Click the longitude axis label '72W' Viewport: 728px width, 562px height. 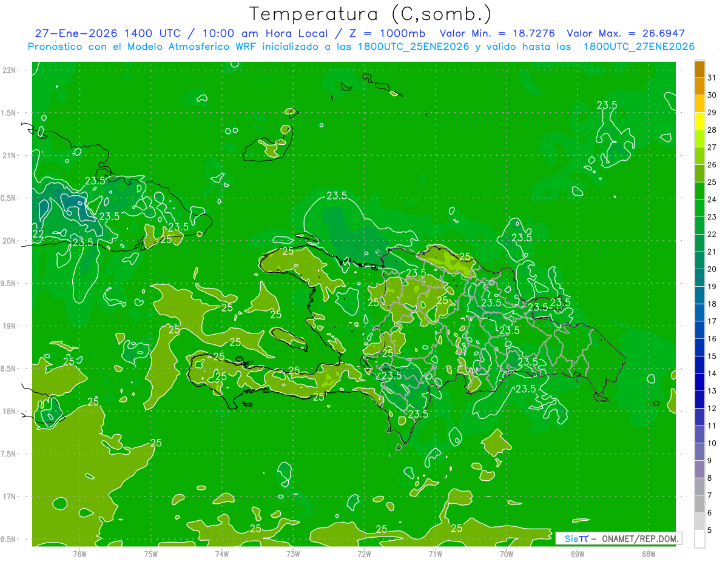point(364,554)
